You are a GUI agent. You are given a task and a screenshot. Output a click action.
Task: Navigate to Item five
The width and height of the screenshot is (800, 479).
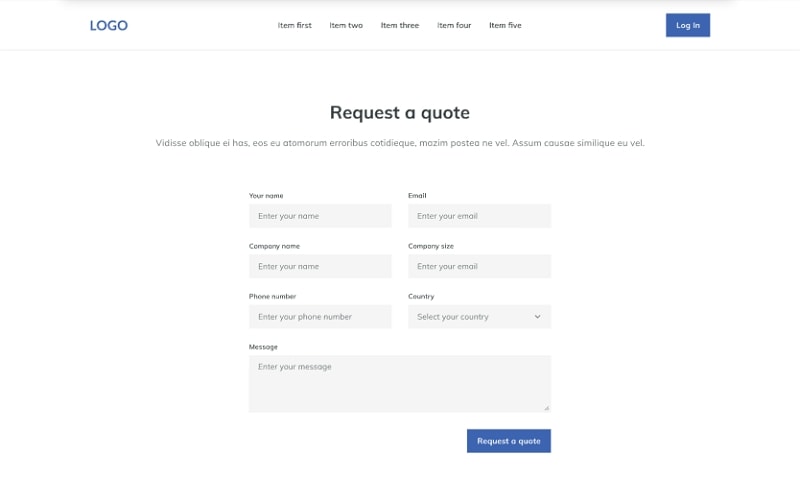(505, 26)
